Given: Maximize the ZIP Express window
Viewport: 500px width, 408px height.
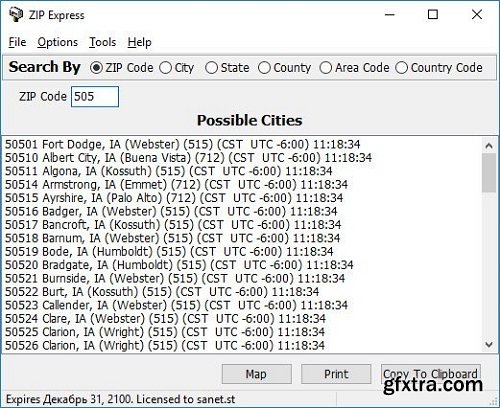Looking at the screenshot, I should [433, 15].
